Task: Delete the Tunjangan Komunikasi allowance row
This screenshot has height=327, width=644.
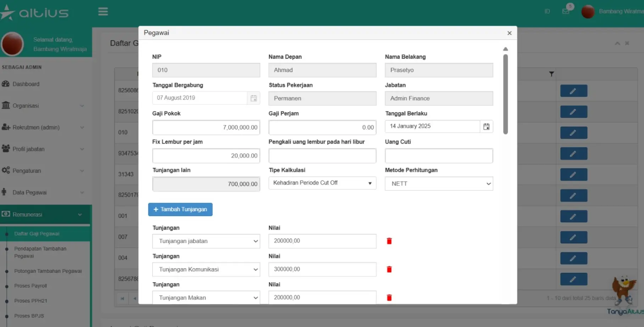Action: coord(389,269)
